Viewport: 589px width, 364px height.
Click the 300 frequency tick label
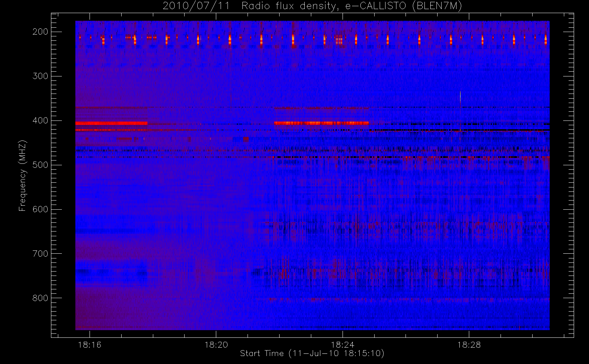40,76
